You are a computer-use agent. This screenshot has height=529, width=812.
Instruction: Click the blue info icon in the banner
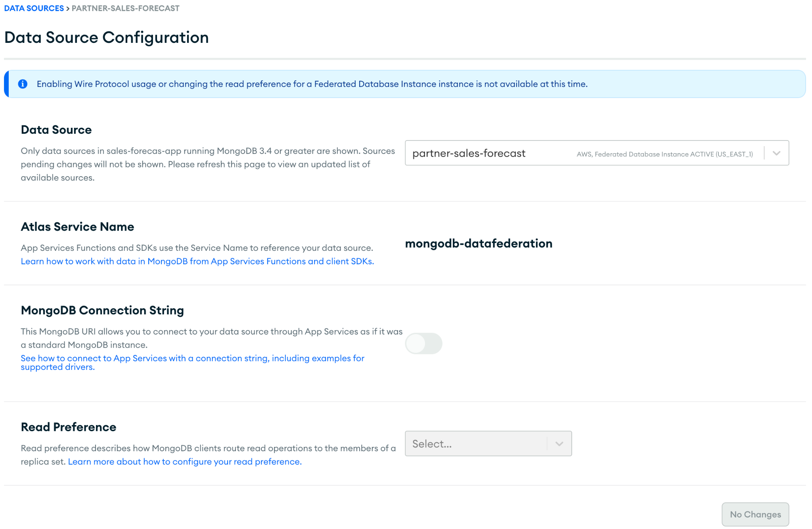coord(23,84)
